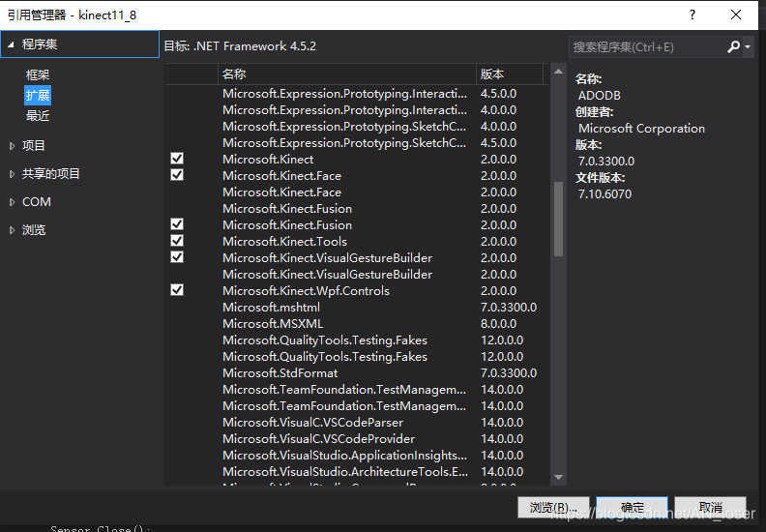
Task: Select Microsoft.Expression.Prototyping.SketchC... version 4.5.0.0 row
Action: coord(357,142)
